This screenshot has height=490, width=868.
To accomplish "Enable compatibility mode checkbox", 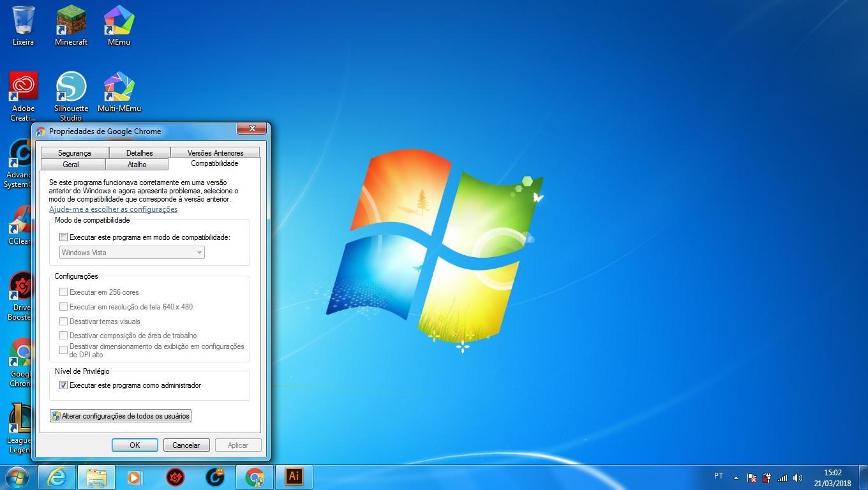I will point(64,237).
